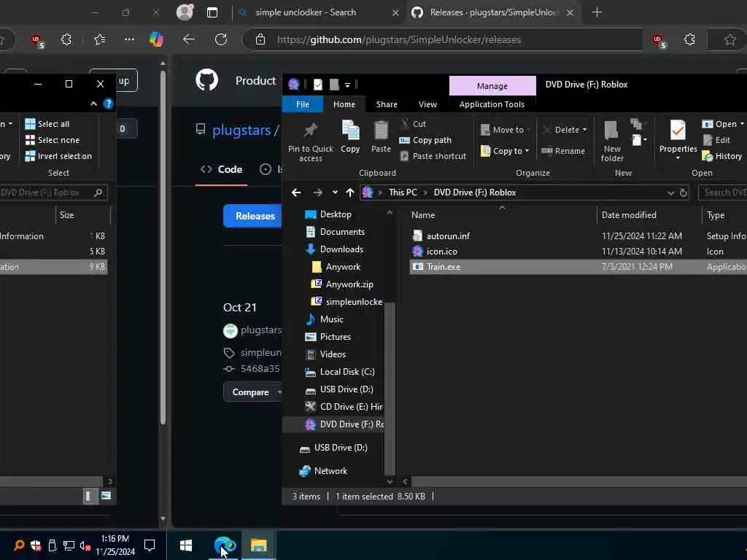747x560 pixels.
Task: Click Select all in left Explorer window
Action: 47,124
